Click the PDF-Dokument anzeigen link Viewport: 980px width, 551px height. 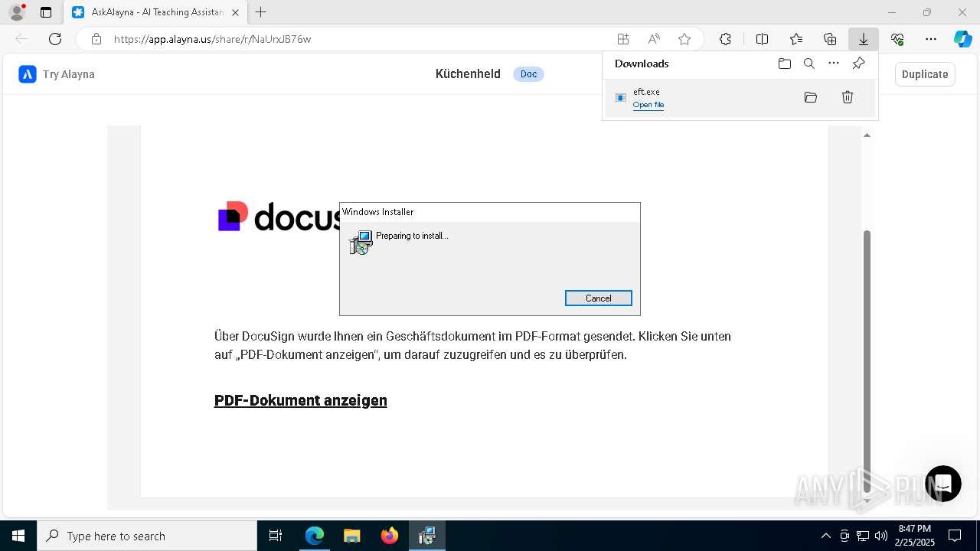pyautogui.click(x=301, y=400)
